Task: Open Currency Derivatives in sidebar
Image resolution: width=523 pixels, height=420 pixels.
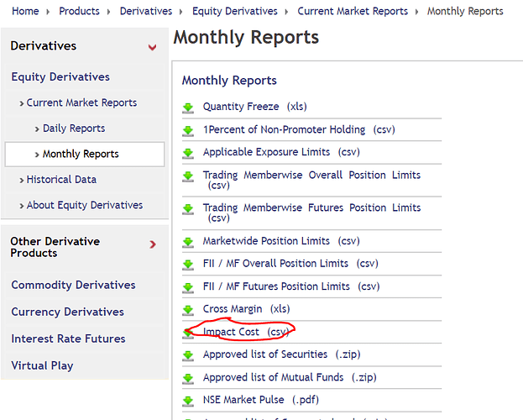Action: (x=67, y=312)
